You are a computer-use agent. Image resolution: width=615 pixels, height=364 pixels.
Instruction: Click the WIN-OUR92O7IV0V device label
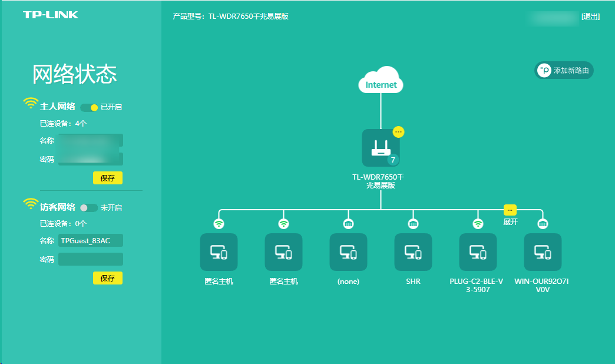pyautogui.click(x=541, y=286)
